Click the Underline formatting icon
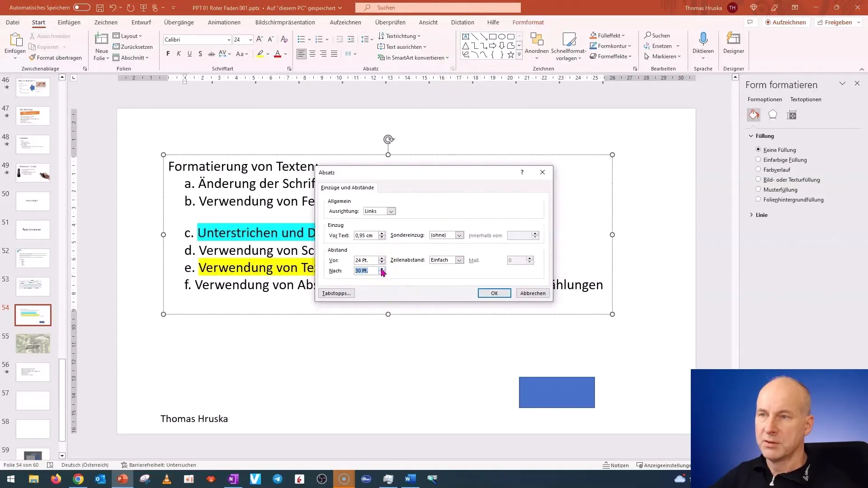 [x=189, y=54]
